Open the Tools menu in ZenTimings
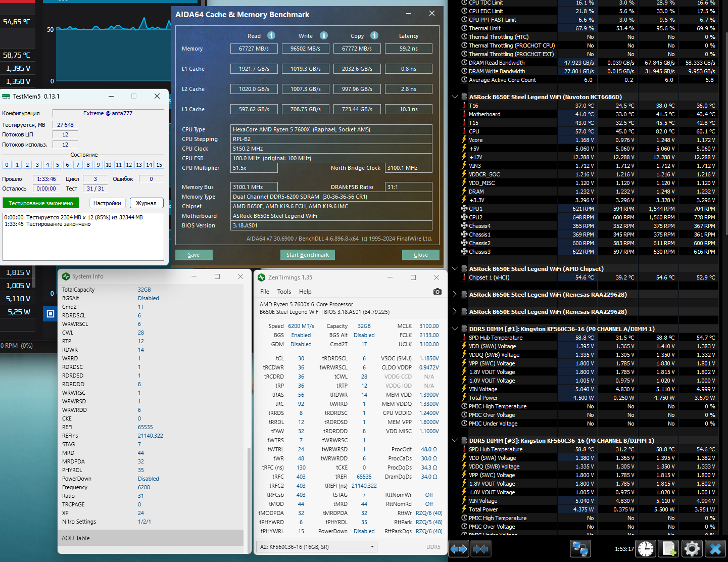Viewport: 728px width, 562px height. tap(284, 292)
